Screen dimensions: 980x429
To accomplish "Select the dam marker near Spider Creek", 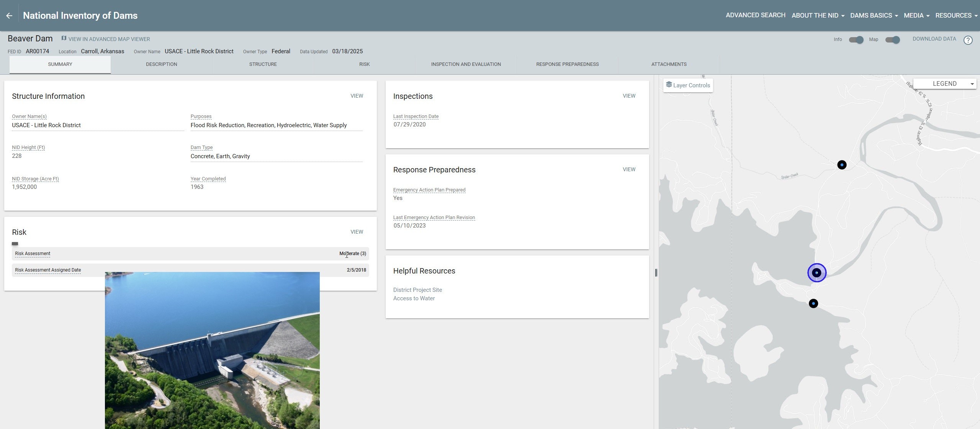I will pyautogui.click(x=842, y=165).
